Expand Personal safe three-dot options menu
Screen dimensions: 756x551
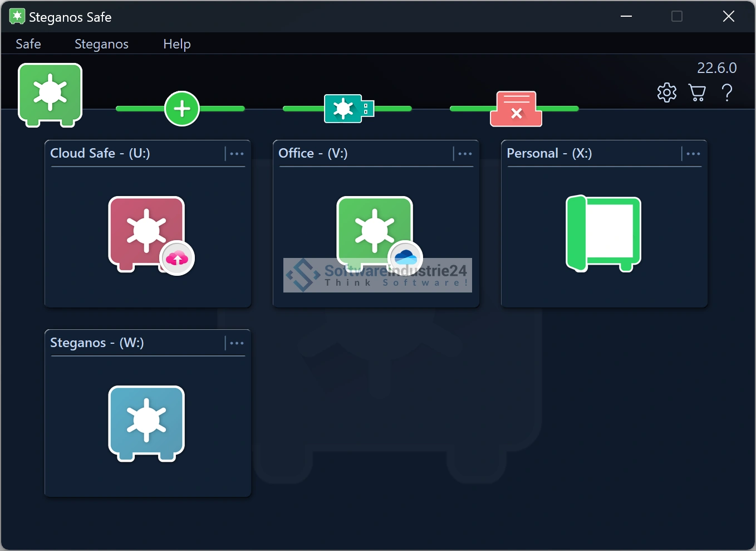click(693, 154)
